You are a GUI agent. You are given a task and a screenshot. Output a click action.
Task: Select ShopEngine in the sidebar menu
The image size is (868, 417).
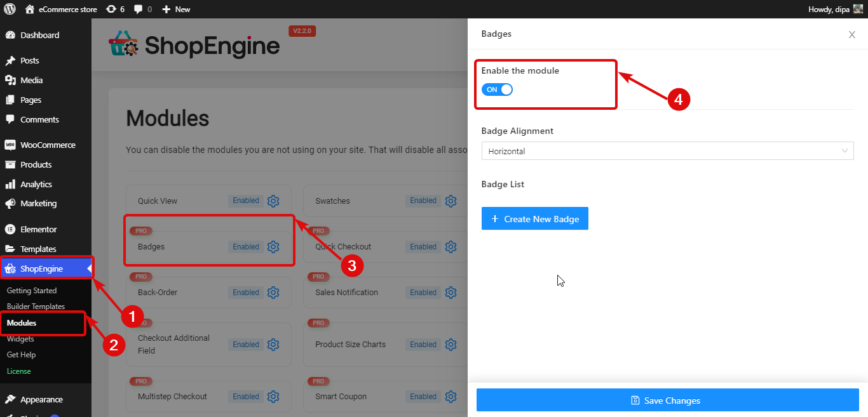(x=46, y=269)
